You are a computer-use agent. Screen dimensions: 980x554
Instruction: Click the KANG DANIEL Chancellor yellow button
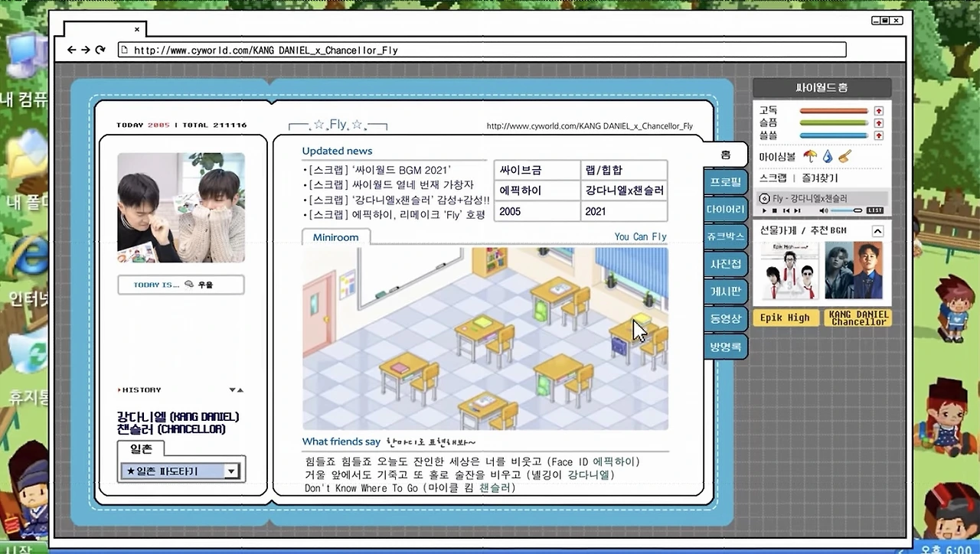click(x=858, y=318)
